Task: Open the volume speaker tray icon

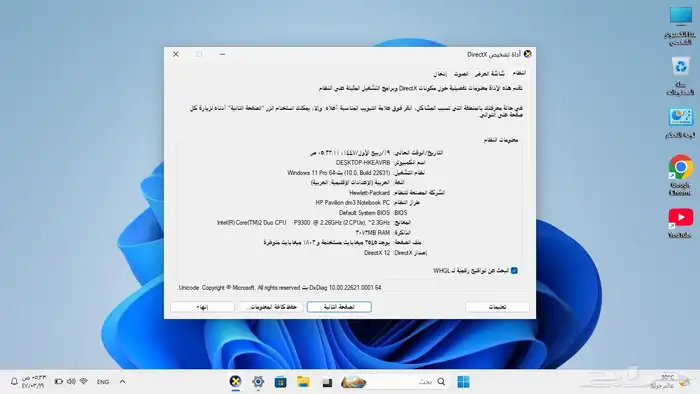Action: coord(71,382)
